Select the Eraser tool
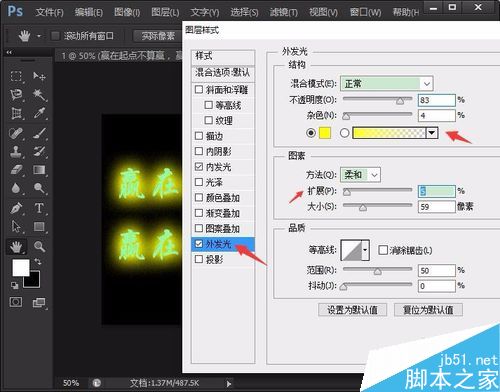This screenshot has height=392, width=500. (x=16, y=170)
